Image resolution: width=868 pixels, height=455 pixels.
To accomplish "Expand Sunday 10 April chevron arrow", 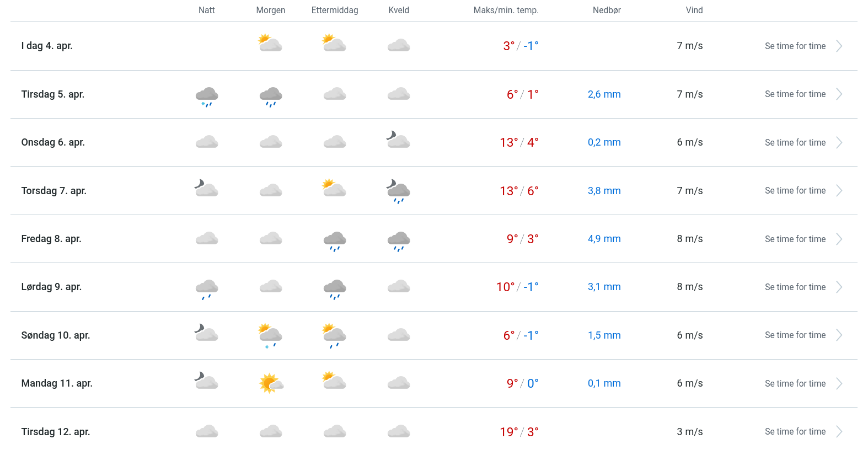I will tap(839, 335).
